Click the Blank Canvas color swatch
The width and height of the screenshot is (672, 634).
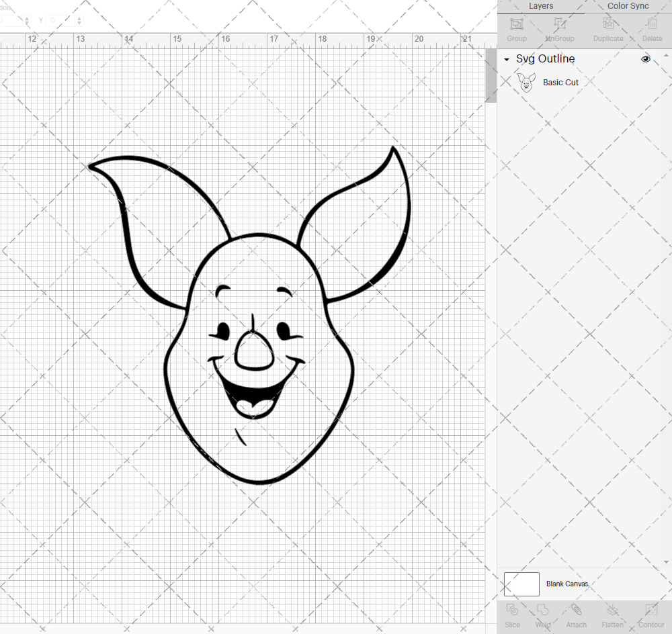tap(521, 584)
